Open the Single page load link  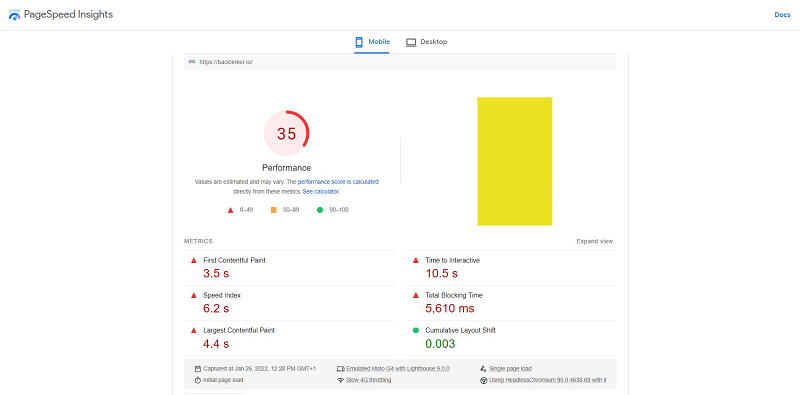coord(510,368)
